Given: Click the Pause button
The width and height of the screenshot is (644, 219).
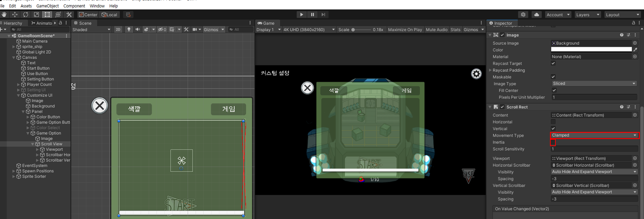Looking at the screenshot, I should pyautogui.click(x=312, y=15).
